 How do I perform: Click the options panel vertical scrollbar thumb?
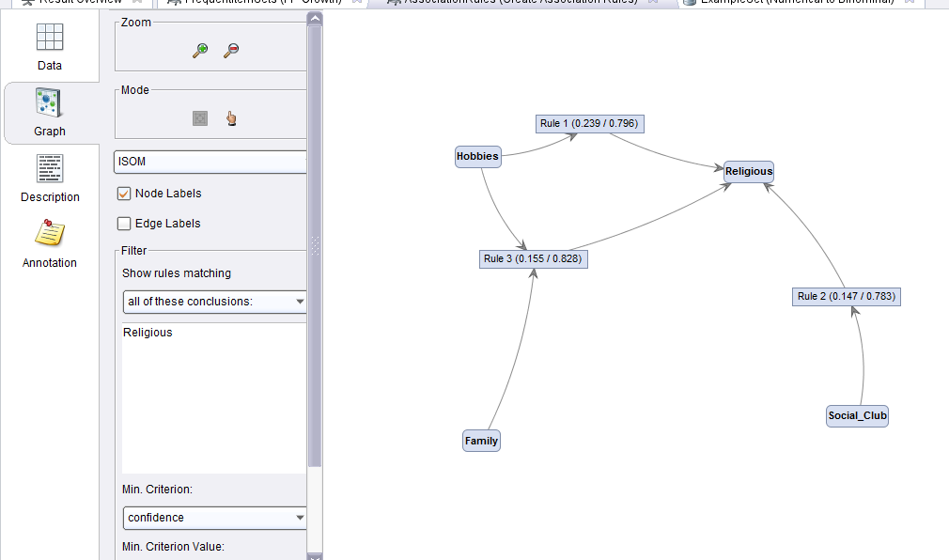coord(315,245)
